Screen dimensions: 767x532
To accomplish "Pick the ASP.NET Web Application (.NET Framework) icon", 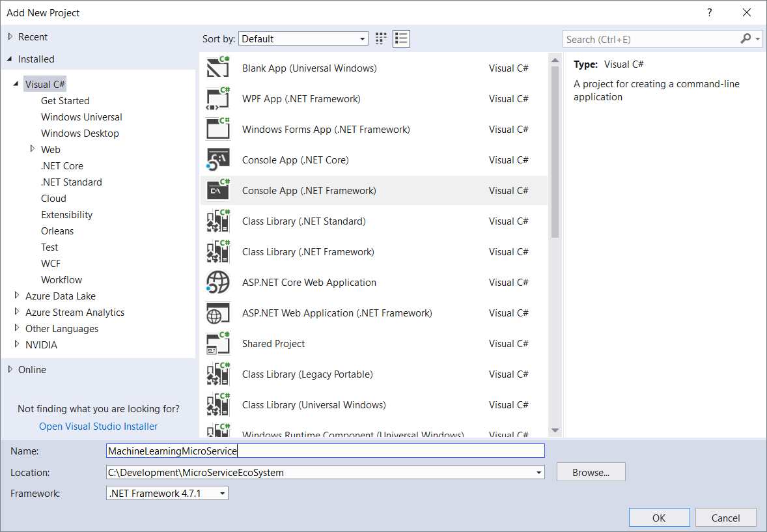I will coord(217,313).
